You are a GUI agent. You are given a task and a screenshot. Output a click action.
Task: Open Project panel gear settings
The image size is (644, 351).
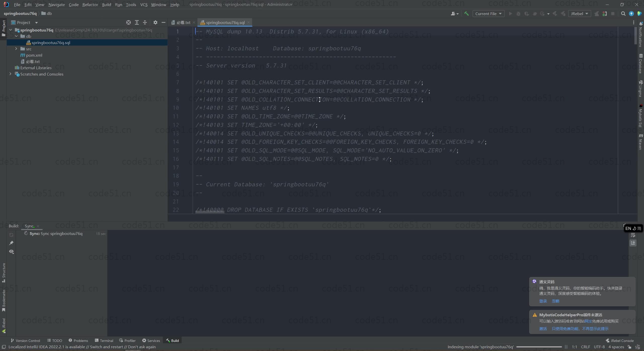click(155, 22)
